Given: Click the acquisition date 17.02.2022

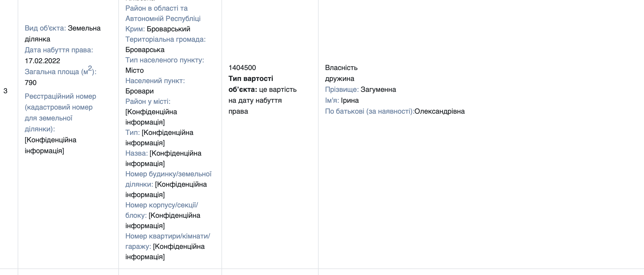Looking at the screenshot, I should pos(42,61).
